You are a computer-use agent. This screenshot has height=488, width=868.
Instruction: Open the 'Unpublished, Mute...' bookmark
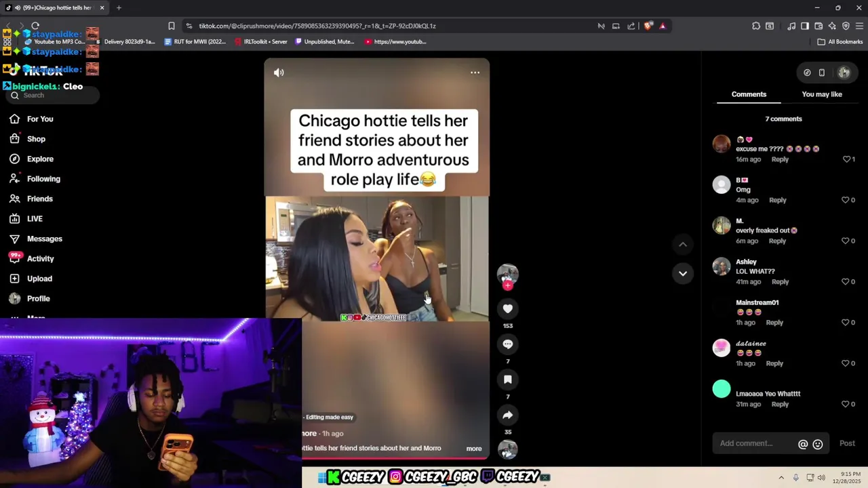coord(324,41)
